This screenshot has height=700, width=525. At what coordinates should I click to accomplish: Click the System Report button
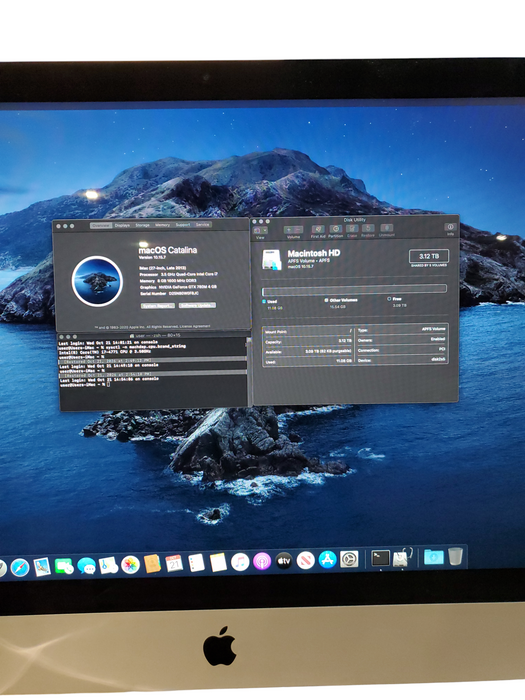[x=158, y=306]
